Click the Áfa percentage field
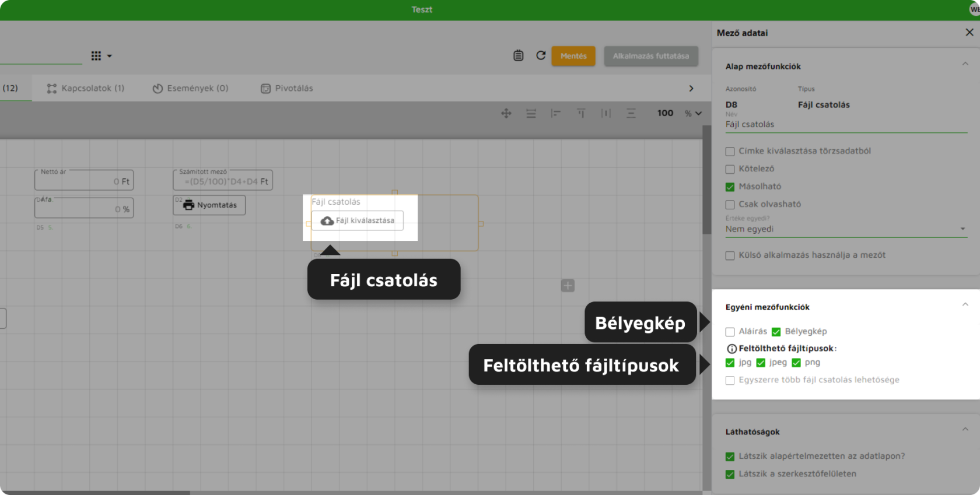980x495 pixels. point(84,208)
